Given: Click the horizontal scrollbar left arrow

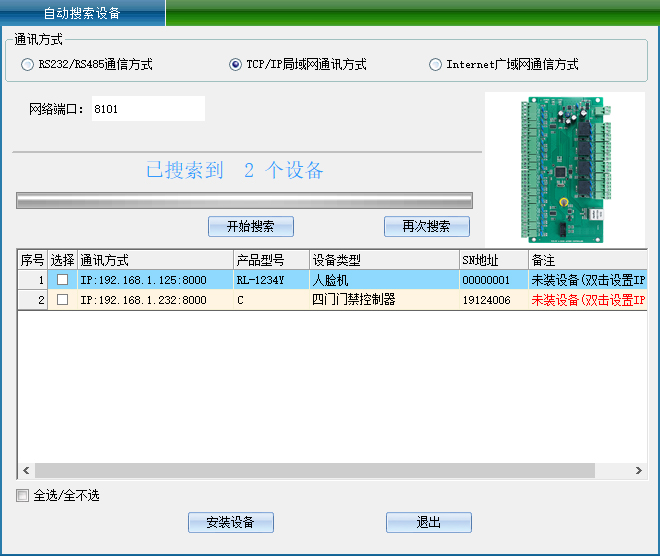Looking at the screenshot, I should (x=26, y=470).
